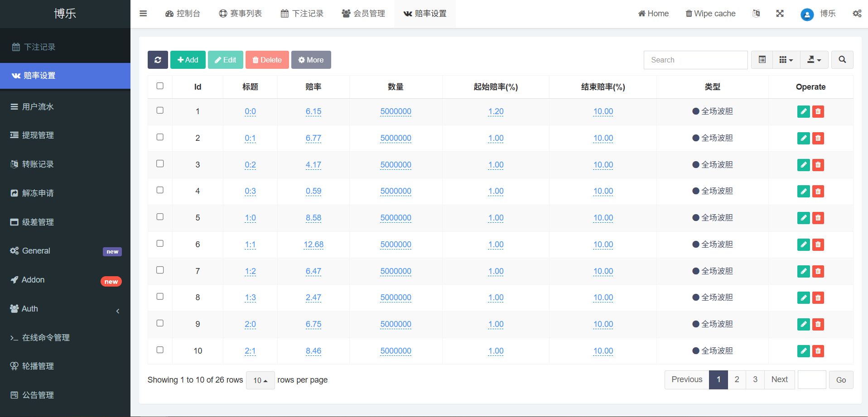Image resolution: width=868 pixels, height=417 pixels.
Task: Open the columns visibility dropdown
Action: [786, 60]
